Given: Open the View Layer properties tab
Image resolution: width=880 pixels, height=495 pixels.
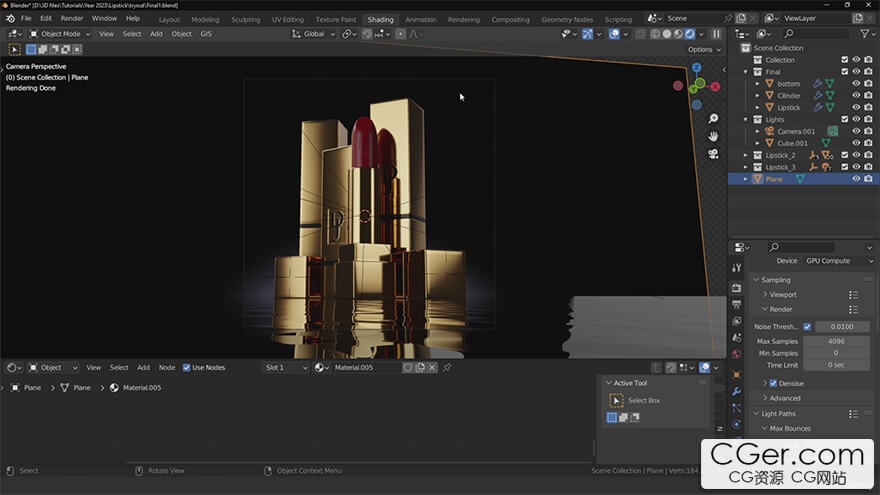Looking at the screenshot, I should tap(737, 321).
